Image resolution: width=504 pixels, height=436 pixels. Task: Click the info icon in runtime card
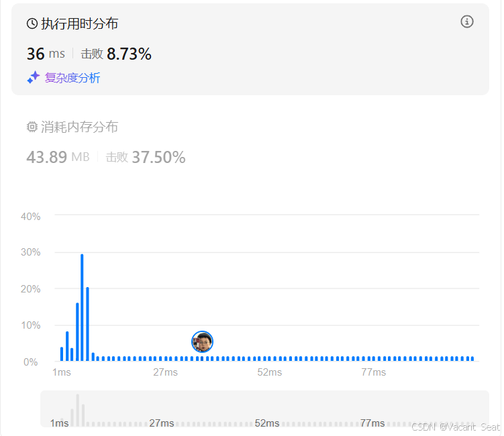click(466, 22)
